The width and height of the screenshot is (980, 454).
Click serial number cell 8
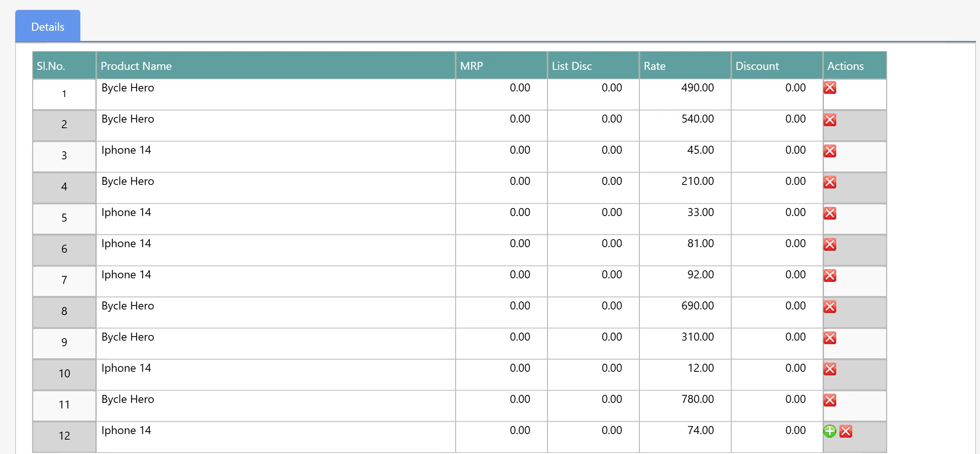64,313
